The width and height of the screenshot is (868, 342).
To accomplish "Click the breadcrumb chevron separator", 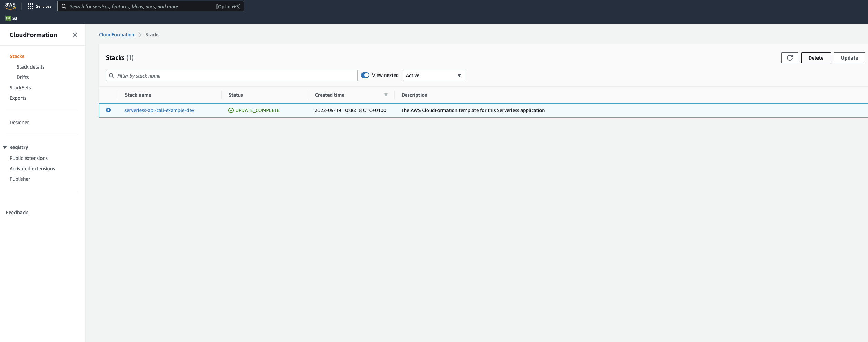I will coord(140,35).
